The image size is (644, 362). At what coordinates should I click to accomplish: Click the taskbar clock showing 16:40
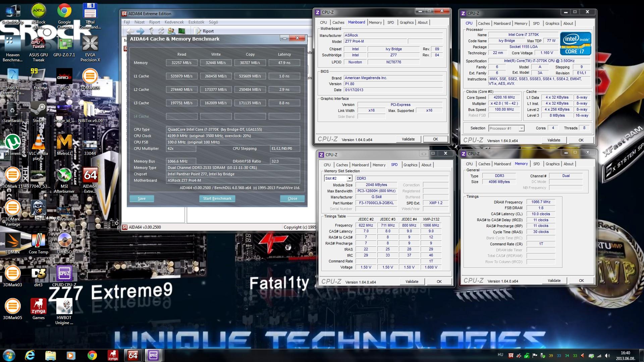[625, 355]
